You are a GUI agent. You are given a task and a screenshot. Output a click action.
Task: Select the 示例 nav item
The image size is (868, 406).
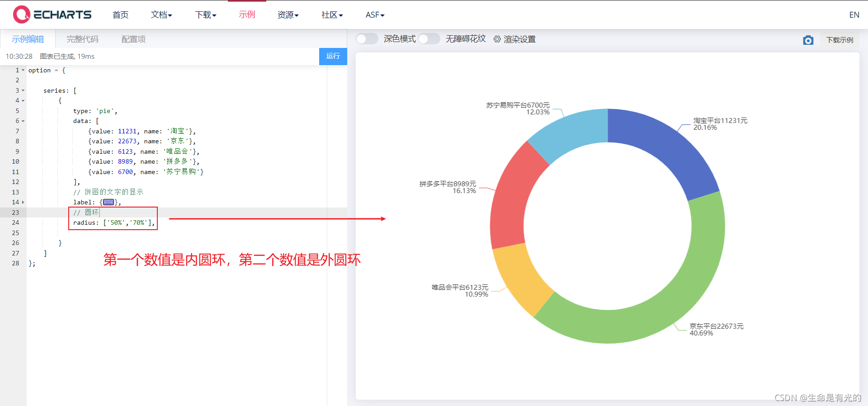click(247, 14)
